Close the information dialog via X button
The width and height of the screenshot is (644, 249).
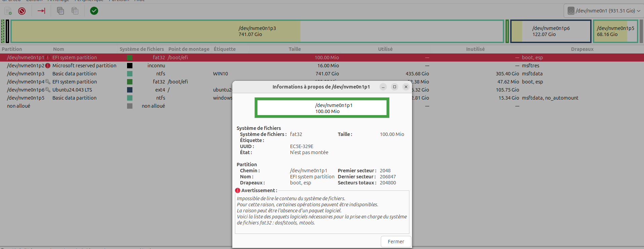406,87
